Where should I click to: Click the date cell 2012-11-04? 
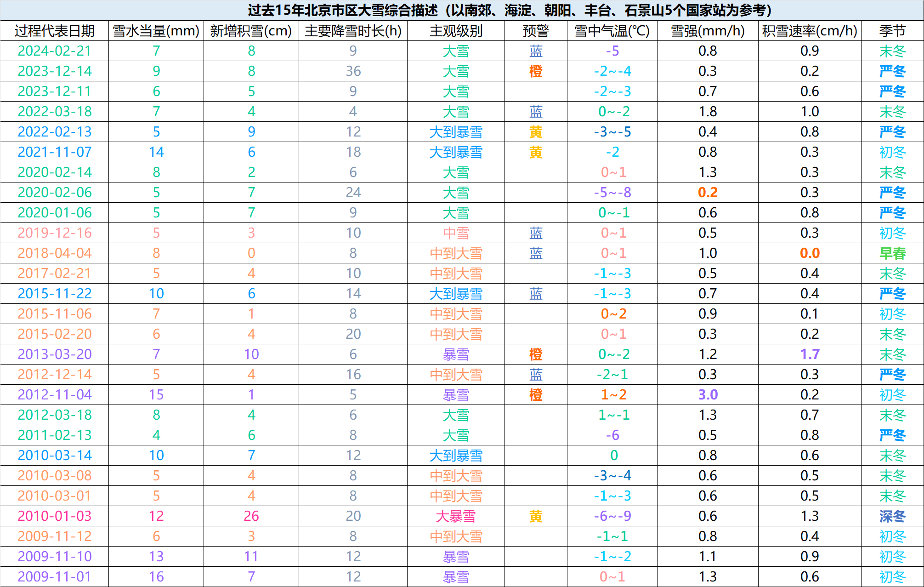(55, 395)
